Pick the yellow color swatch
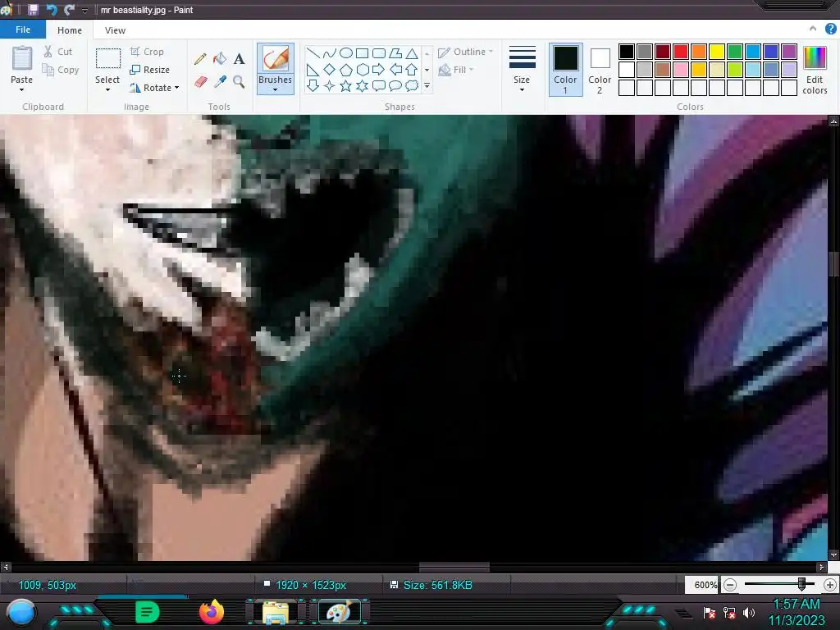This screenshot has height=630, width=840. (717, 52)
